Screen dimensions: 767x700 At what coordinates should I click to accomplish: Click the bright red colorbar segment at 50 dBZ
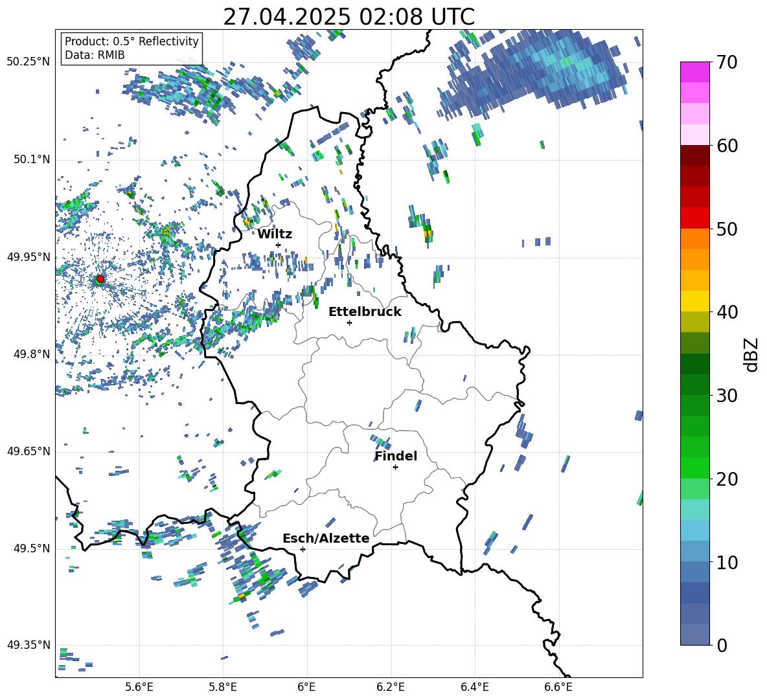695,218
